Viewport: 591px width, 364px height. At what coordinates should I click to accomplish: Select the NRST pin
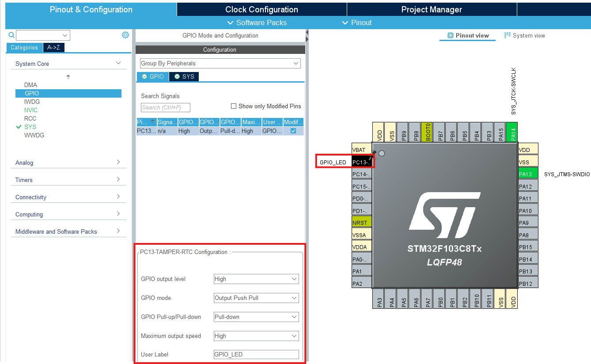pyautogui.click(x=361, y=223)
